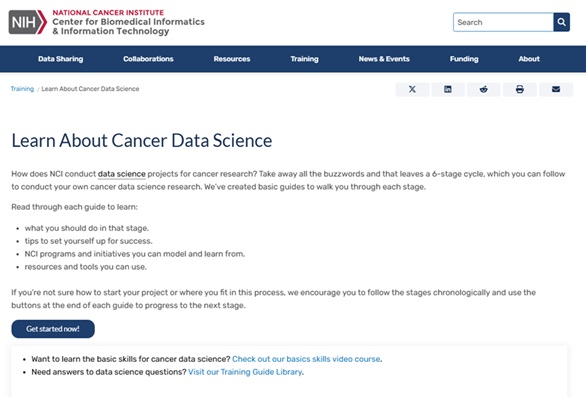Image resolution: width=586 pixels, height=397 pixels.
Task: Click the Training breadcrumb link
Action: [x=22, y=89]
